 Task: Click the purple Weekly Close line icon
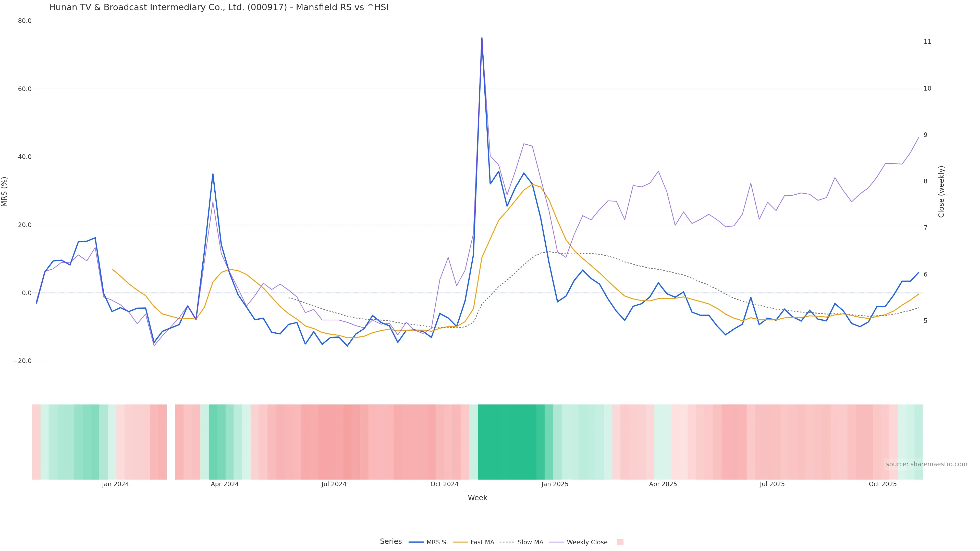[x=557, y=542]
